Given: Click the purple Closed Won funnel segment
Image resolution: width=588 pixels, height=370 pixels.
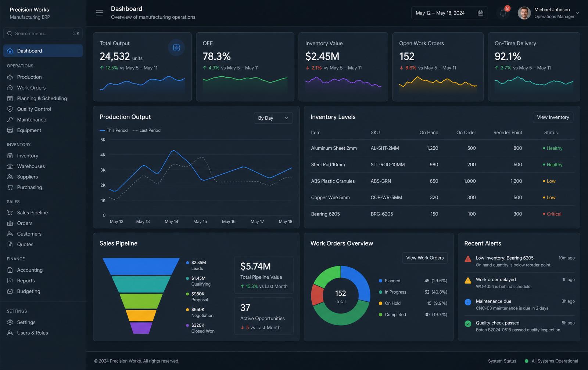Looking at the screenshot, I should pyautogui.click(x=141, y=328).
